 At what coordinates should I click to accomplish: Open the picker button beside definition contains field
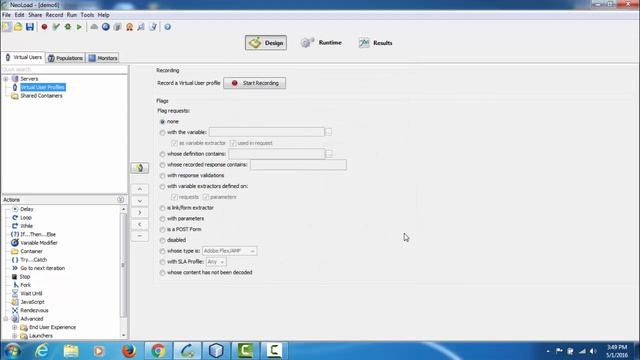pos(329,154)
